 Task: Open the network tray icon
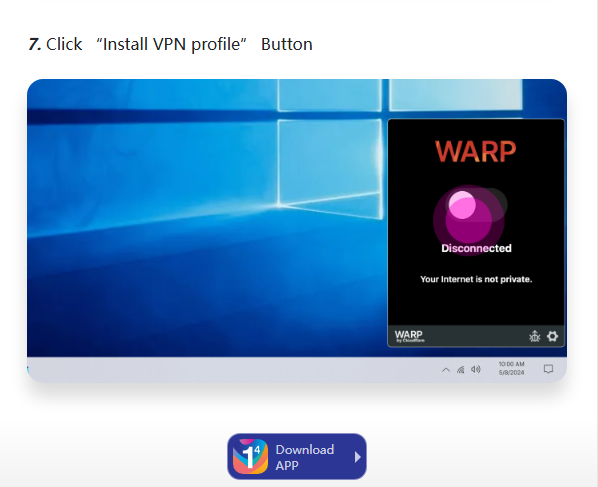(x=461, y=370)
